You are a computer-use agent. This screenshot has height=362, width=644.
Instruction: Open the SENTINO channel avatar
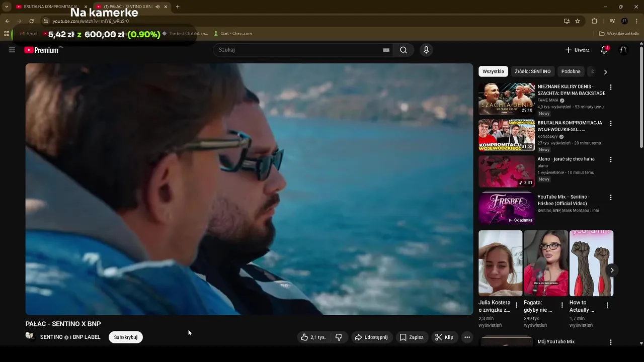31,336
